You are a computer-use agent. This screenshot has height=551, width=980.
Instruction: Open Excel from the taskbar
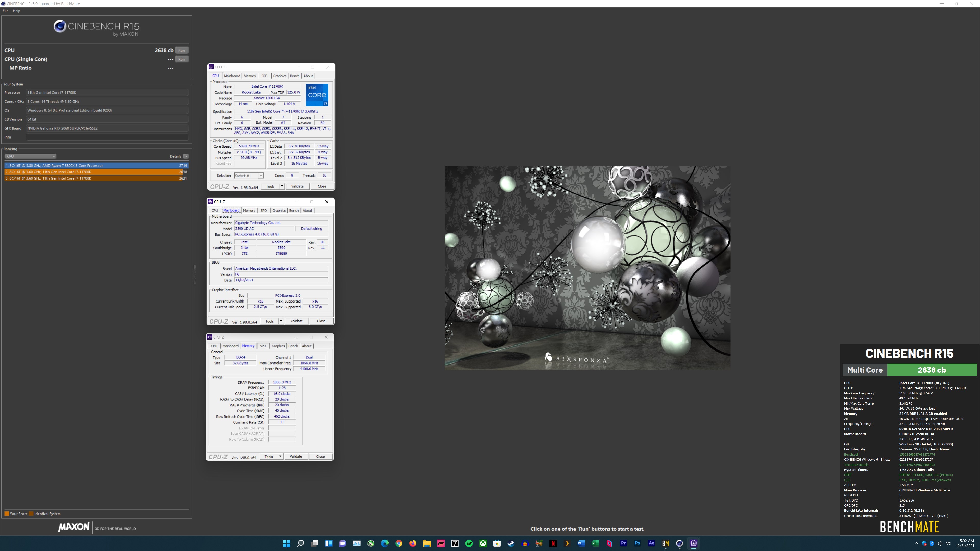595,543
